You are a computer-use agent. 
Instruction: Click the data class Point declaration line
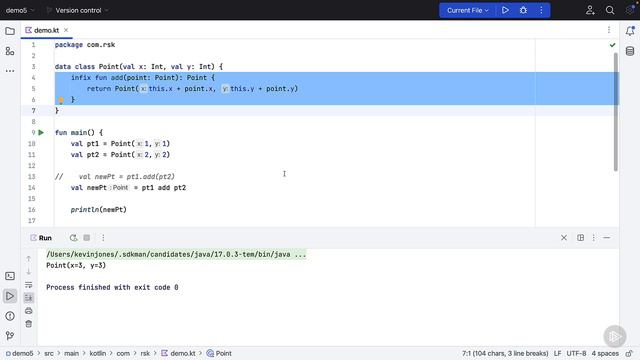[x=139, y=67]
